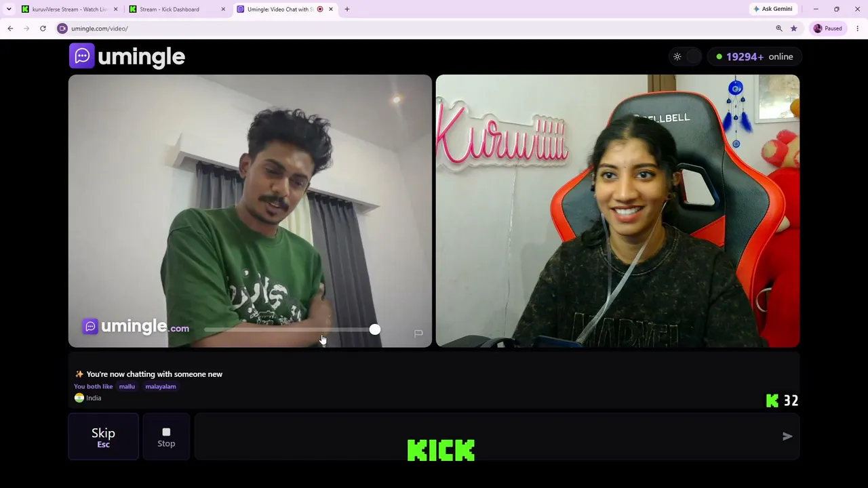Skip to the next stranger
The width and height of the screenshot is (868, 488).
pyautogui.click(x=103, y=436)
